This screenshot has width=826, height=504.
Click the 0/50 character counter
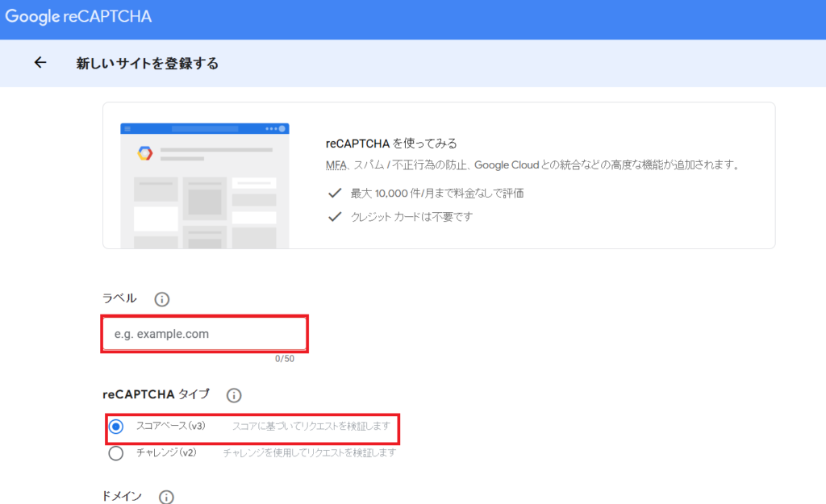point(285,359)
